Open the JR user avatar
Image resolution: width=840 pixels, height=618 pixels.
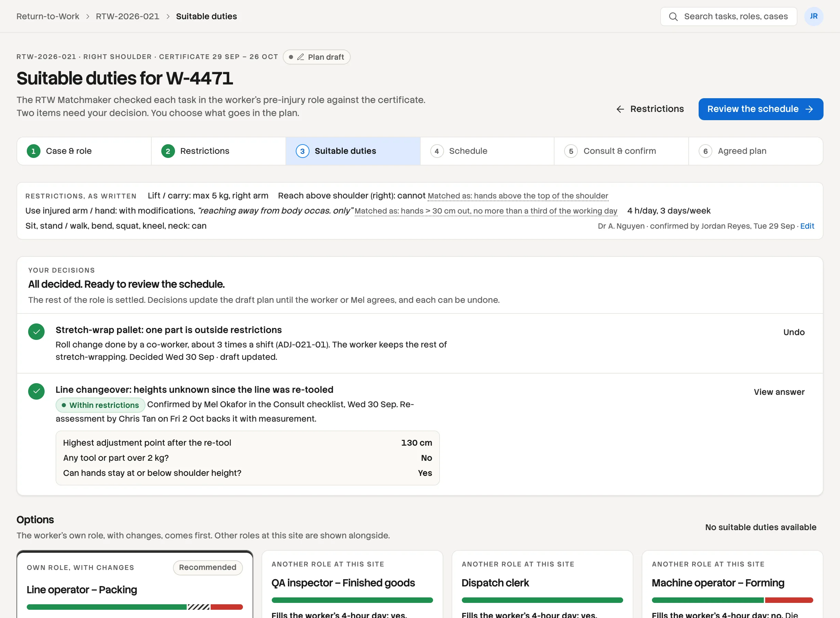click(814, 16)
